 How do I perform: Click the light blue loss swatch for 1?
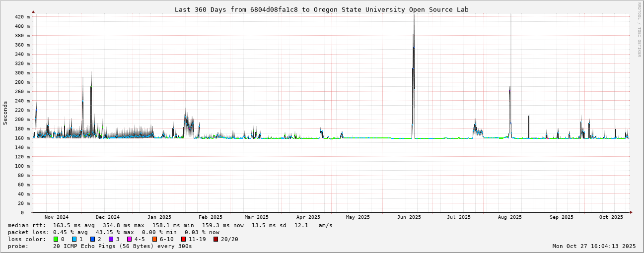[74, 239]
